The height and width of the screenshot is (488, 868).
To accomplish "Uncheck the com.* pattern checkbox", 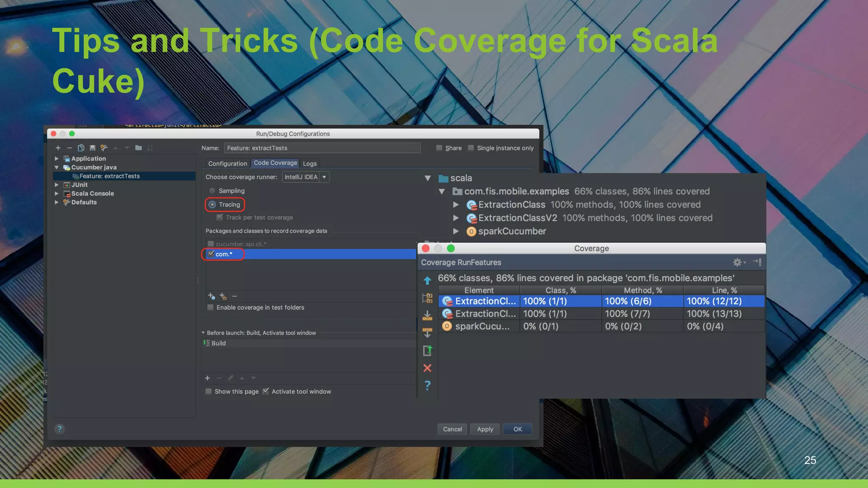I will tap(211, 254).
